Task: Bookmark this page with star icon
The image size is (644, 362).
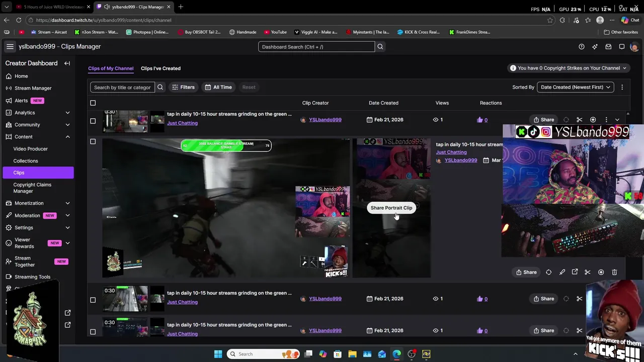Action: pyautogui.click(x=550, y=20)
